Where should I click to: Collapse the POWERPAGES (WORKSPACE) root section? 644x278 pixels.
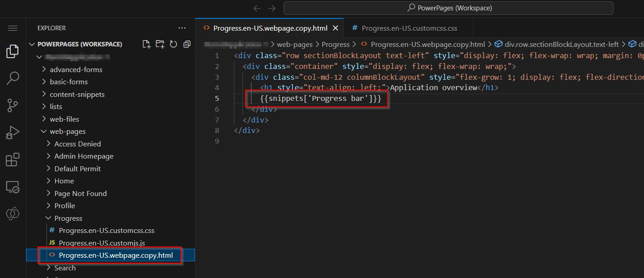[79, 44]
